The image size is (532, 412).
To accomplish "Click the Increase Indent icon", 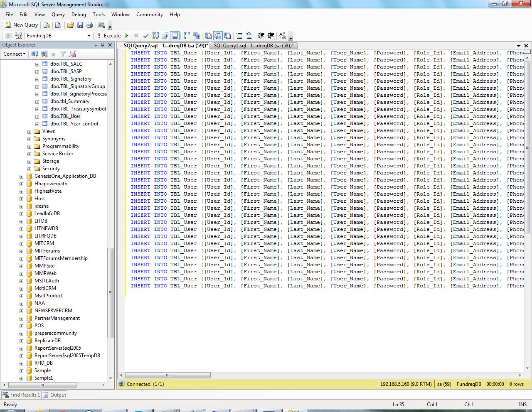I will [271, 36].
